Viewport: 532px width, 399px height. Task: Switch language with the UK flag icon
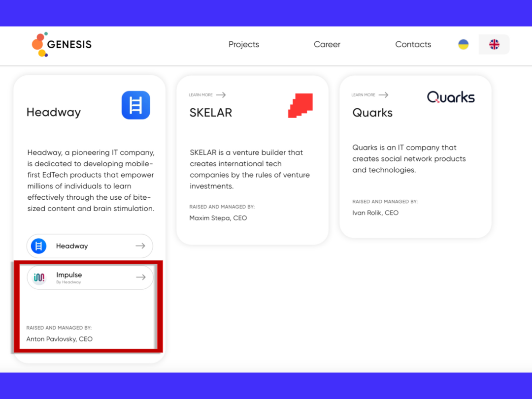click(494, 44)
